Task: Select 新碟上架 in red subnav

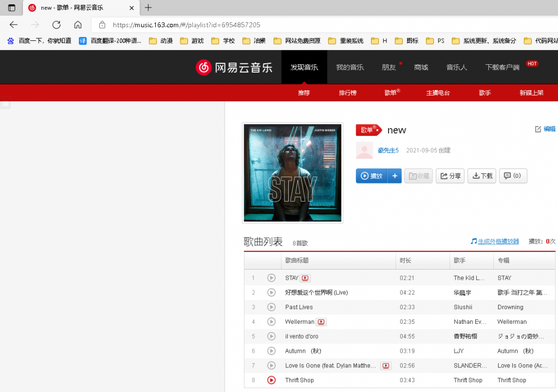Action: [531, 93]
